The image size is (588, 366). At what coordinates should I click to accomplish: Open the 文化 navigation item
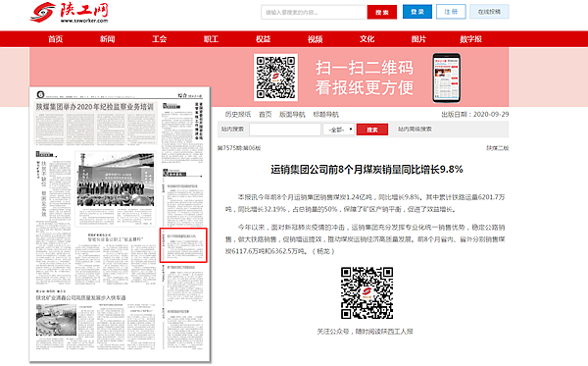(367, 39)
